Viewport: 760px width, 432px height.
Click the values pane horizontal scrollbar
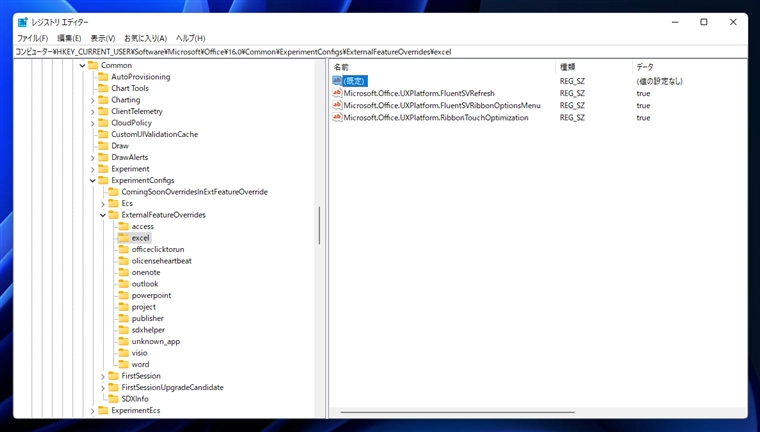(x=457, y=413)
